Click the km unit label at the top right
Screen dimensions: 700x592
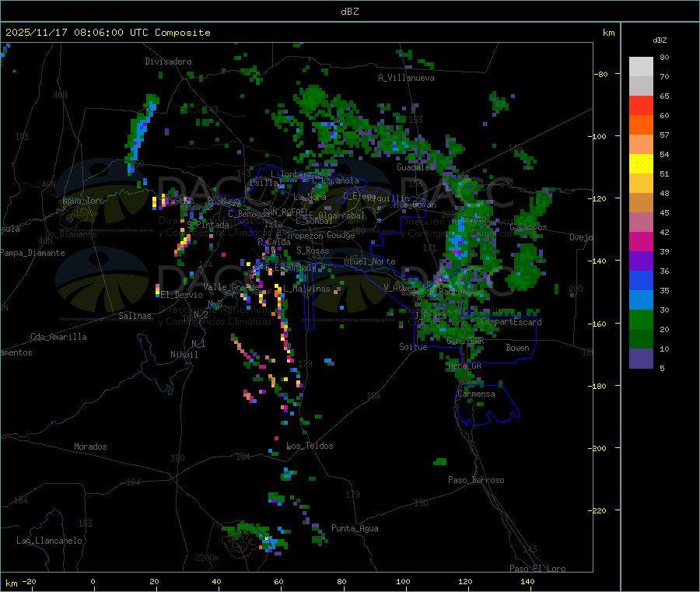pos(608,33)
